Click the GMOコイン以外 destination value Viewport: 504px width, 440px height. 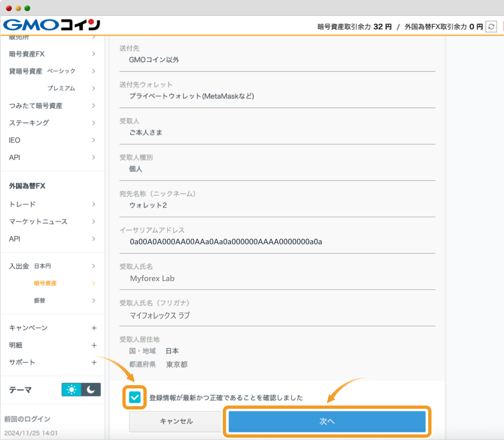[x=154, y=60]
